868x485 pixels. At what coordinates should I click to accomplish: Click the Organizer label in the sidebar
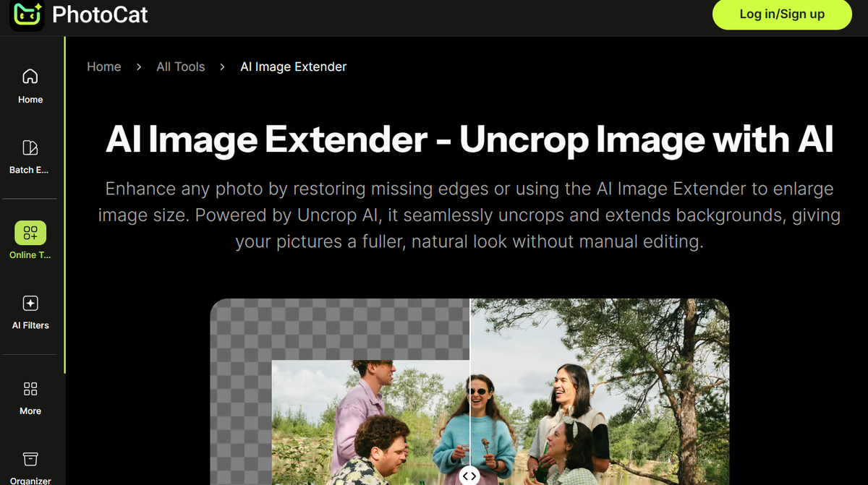[x=30, y=480]
